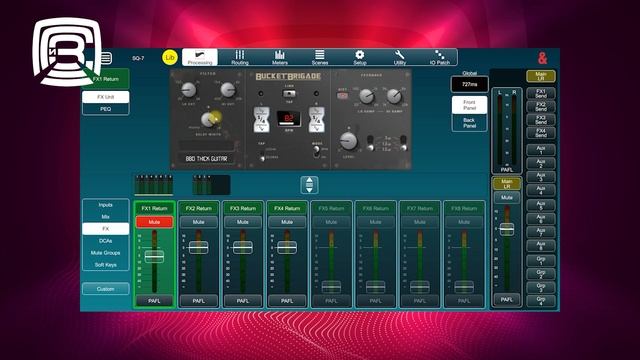This screenshot has width=640, height=360.
Task: Open the Scenes tab
Action: click(320, 57)
